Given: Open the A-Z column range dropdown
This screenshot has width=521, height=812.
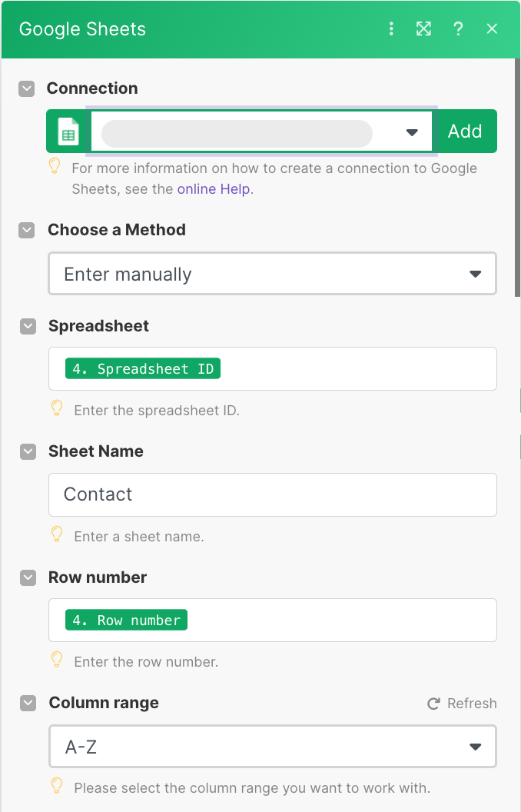Looking at the screenshot, I should 273,747.
